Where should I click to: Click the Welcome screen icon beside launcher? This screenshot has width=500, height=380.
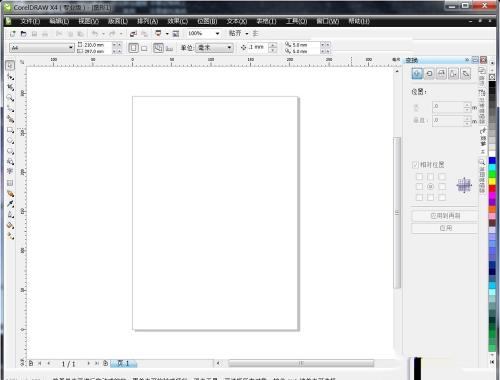pos(176,34)
